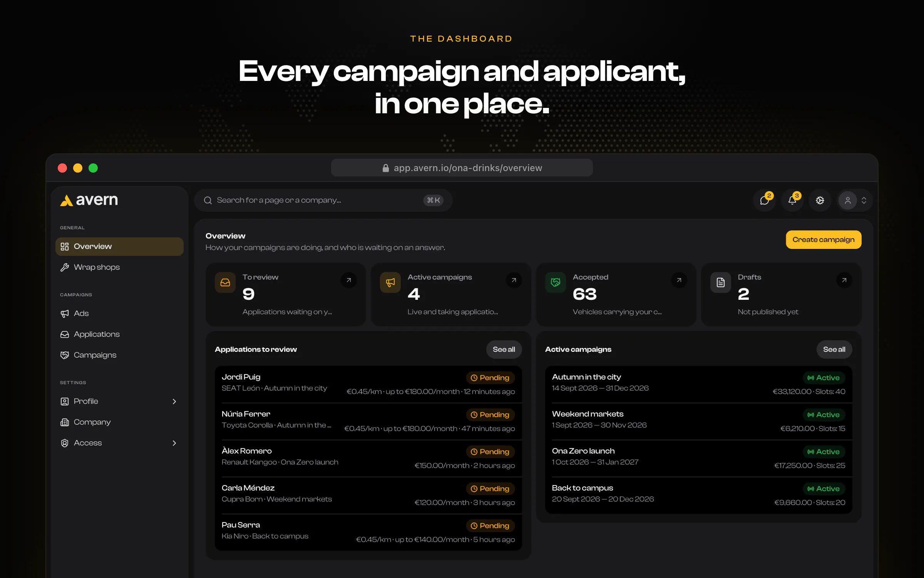The width and height of the screenshot is (924, 578).
Task: Open Àlex Romero's application
Action: click(x=368, y=458)
